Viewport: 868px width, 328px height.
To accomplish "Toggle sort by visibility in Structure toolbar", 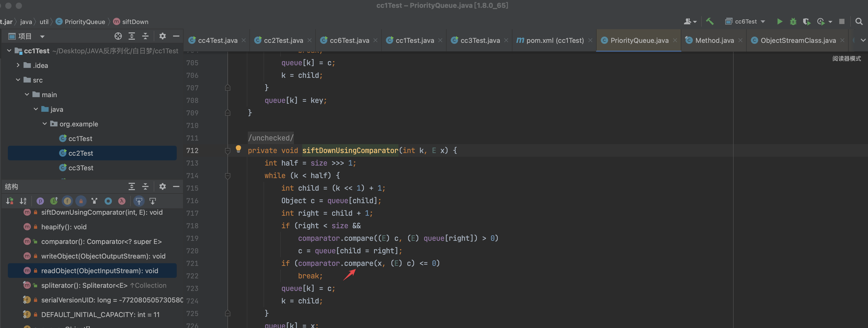I will pos(9,201).
